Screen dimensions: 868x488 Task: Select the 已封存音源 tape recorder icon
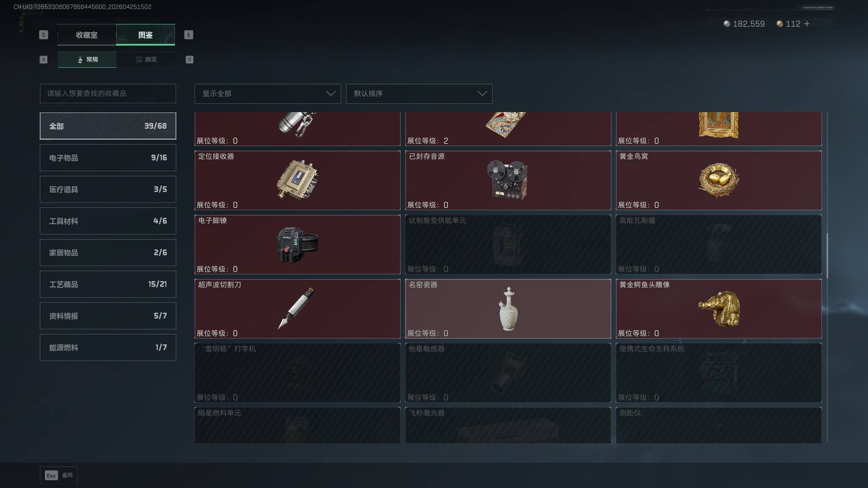(507, 180)
